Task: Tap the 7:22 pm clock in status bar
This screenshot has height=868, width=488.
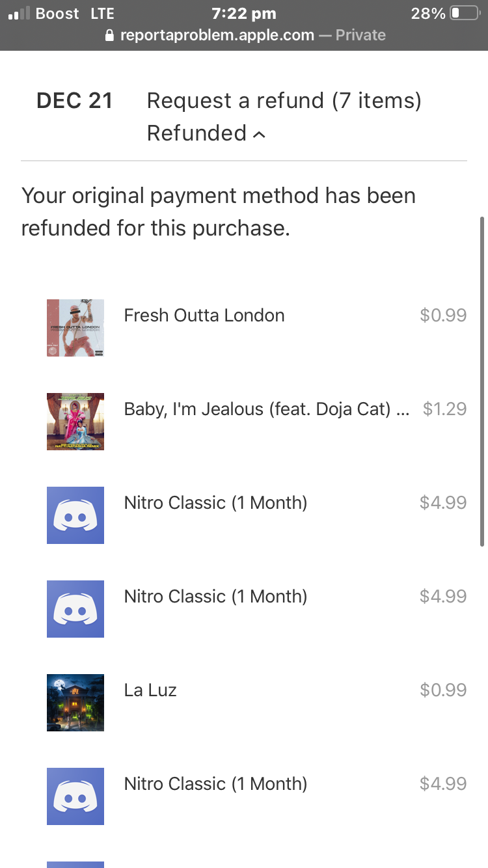Action: (244, 13)
